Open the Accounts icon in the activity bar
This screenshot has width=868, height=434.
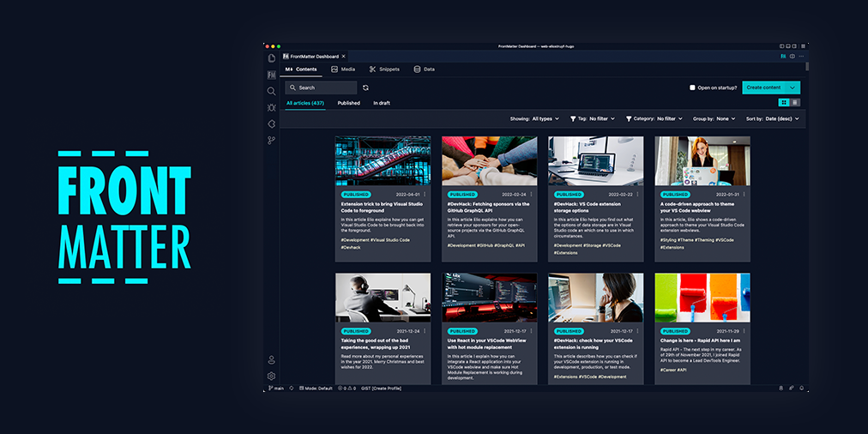coord(271,360)
